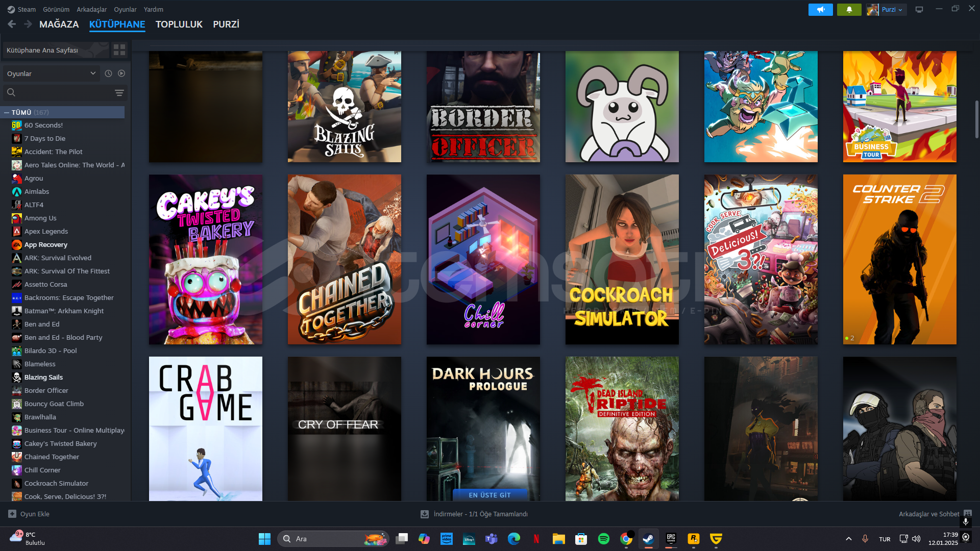The height and width of the screenshot is (551, 980).
Task: Click the Windows Start button
Action: tap(264, 539)
